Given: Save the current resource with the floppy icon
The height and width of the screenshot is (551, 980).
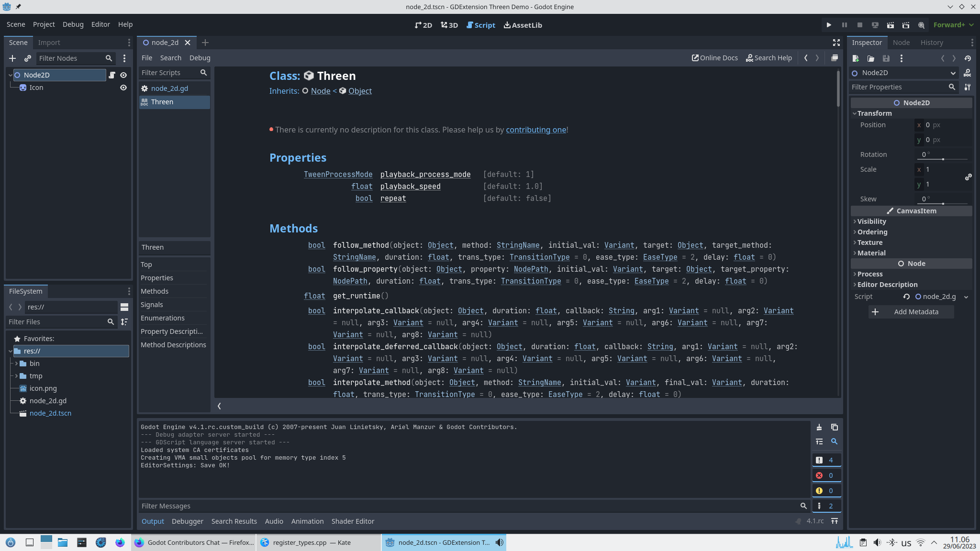Looking at the screenshot, I should pos(886,58).
